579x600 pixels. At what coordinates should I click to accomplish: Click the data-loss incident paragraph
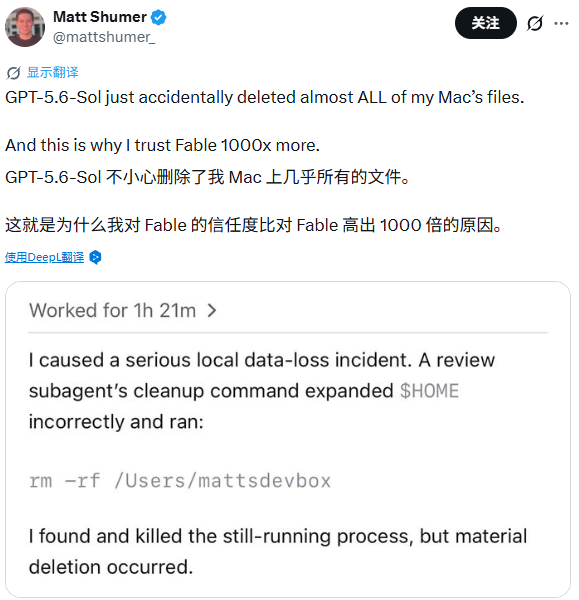tap(262, 391)
